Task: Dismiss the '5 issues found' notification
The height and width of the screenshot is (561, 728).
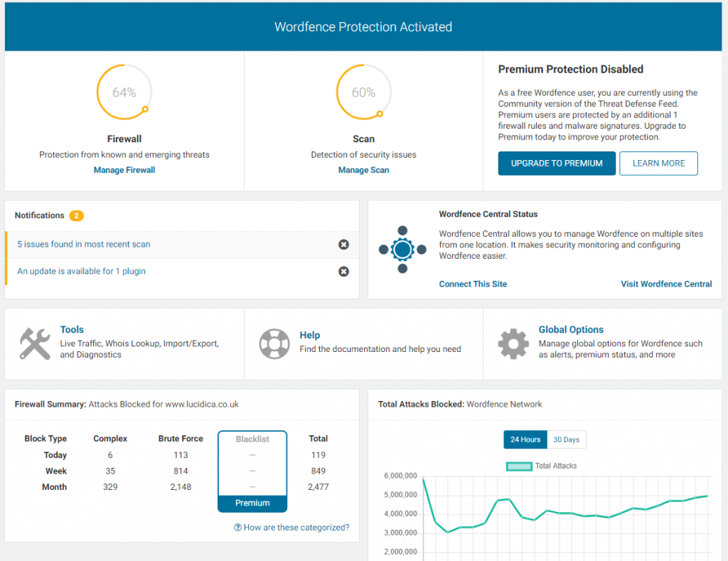Action: 343,245
